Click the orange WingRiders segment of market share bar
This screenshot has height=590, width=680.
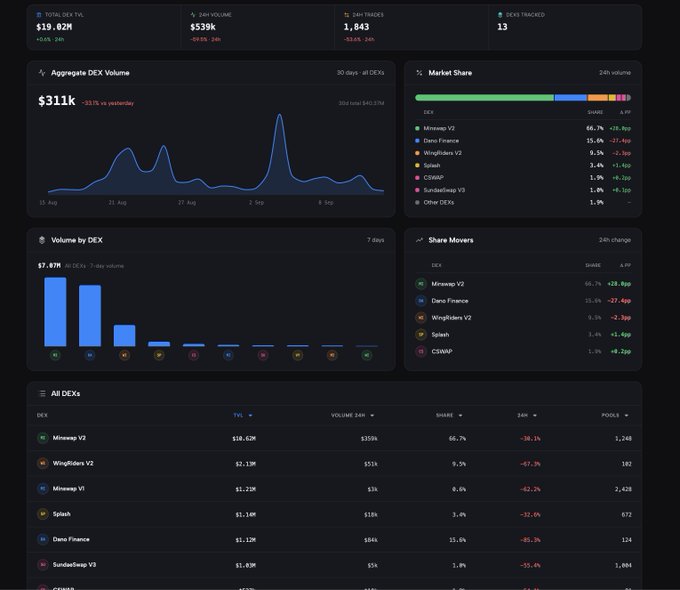[598, 98]
